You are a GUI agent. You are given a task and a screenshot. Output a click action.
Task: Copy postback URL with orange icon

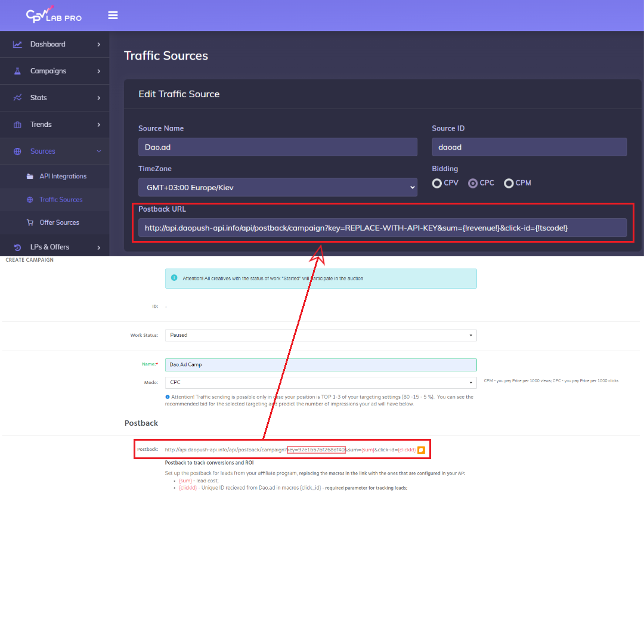[x=421, y=450]
